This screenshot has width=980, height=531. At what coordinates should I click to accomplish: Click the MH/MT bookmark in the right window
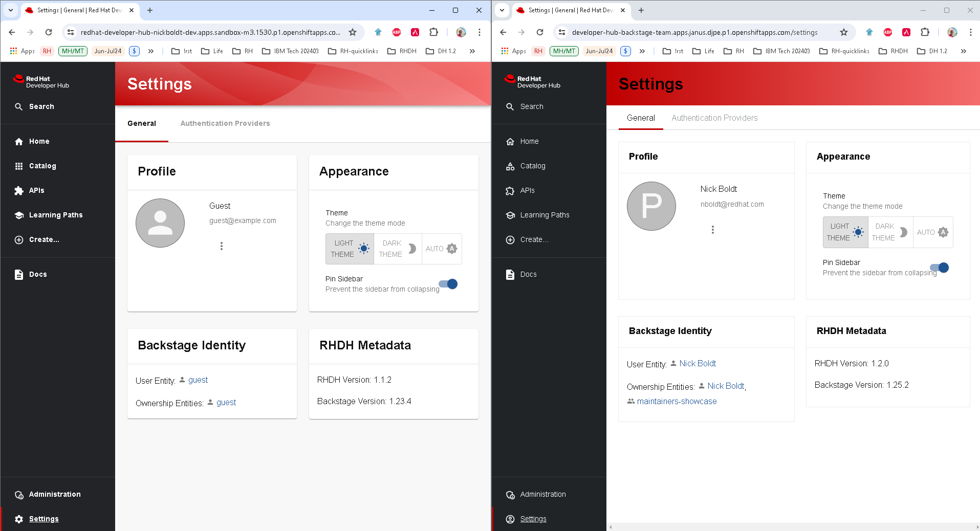(x=564, y=51)
